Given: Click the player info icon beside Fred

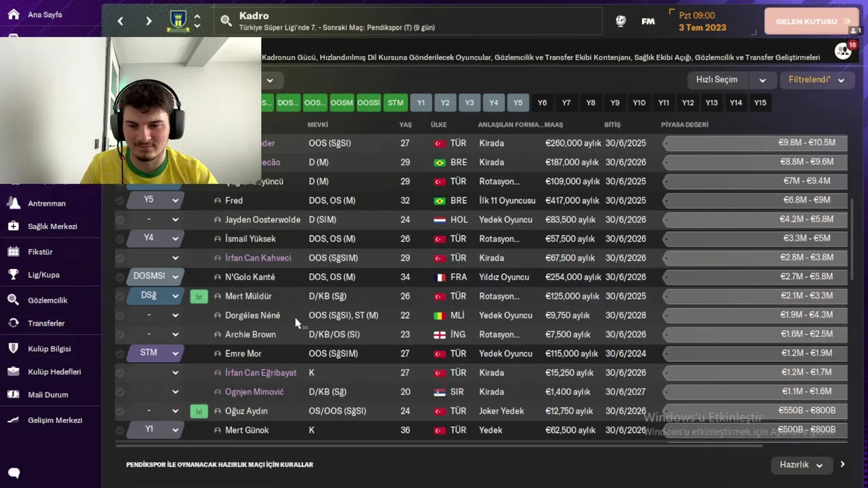Looking at the screenshot, I should tap(218, 201).
